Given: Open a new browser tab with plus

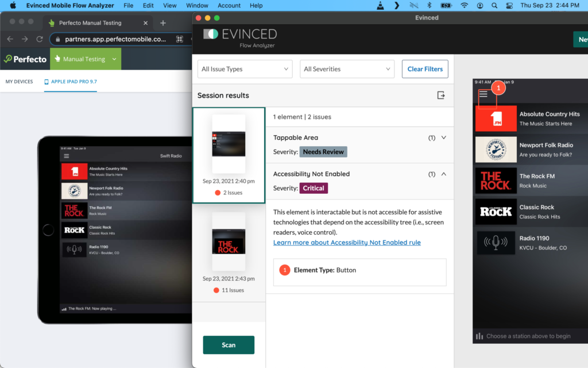Looking at the screenshot, I should [163, 23].
